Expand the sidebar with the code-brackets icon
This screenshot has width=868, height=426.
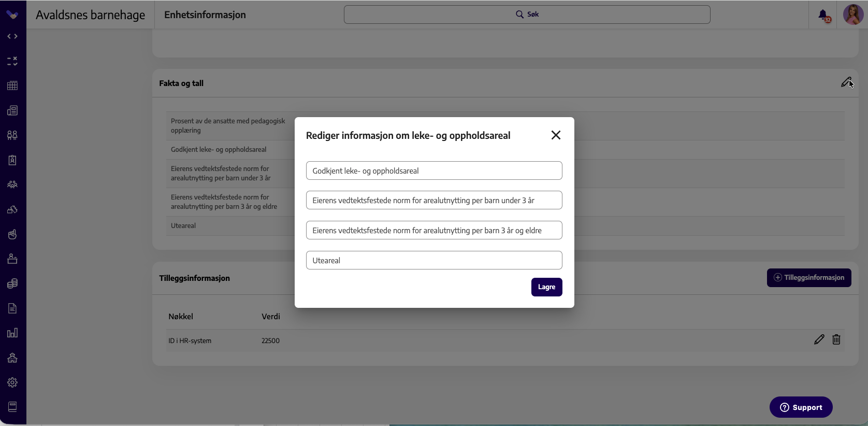(x=12, y=36)
